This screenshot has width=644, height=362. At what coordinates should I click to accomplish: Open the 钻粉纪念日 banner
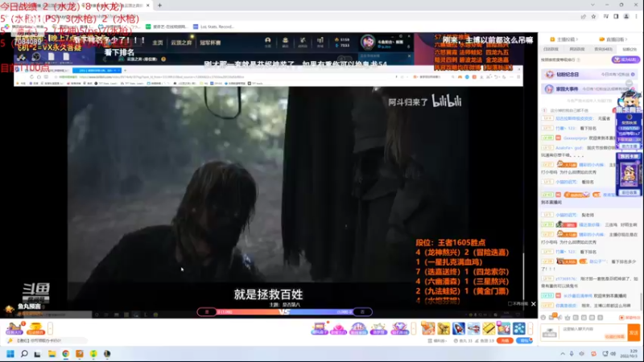[x=588, y=74]
